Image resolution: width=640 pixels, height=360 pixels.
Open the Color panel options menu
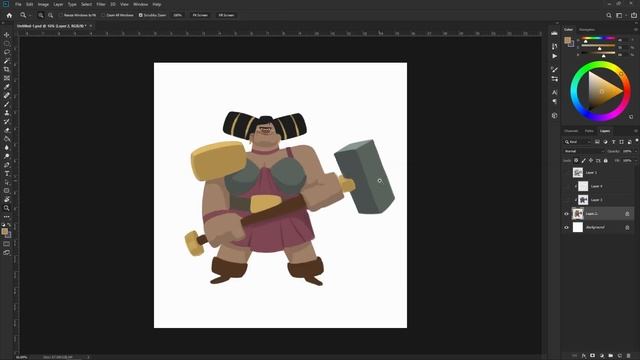click(x=636, y=30)
